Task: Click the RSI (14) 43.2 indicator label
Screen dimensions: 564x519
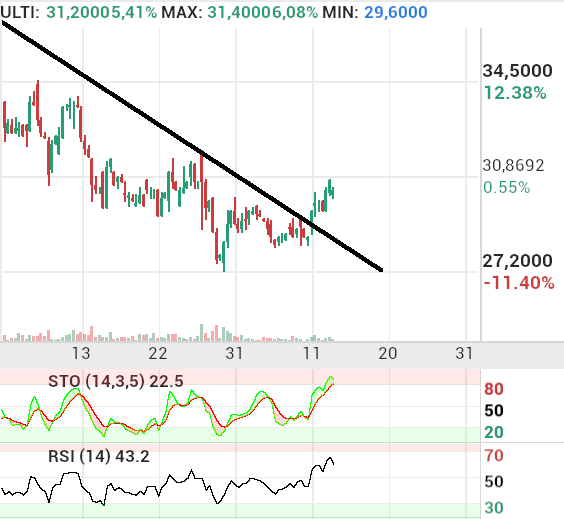Action: pos(99,457)
